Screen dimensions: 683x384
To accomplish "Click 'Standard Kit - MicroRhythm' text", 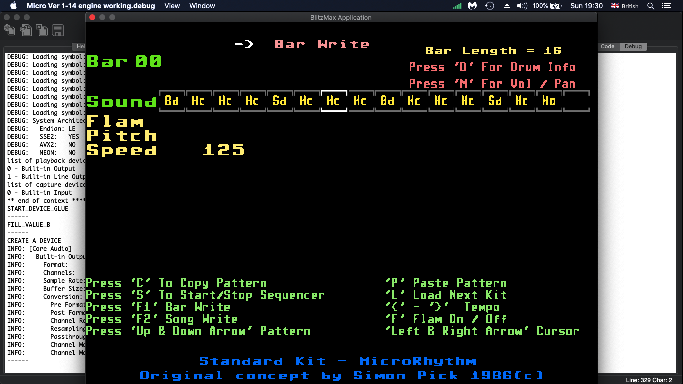I will [x=338, y=361].
